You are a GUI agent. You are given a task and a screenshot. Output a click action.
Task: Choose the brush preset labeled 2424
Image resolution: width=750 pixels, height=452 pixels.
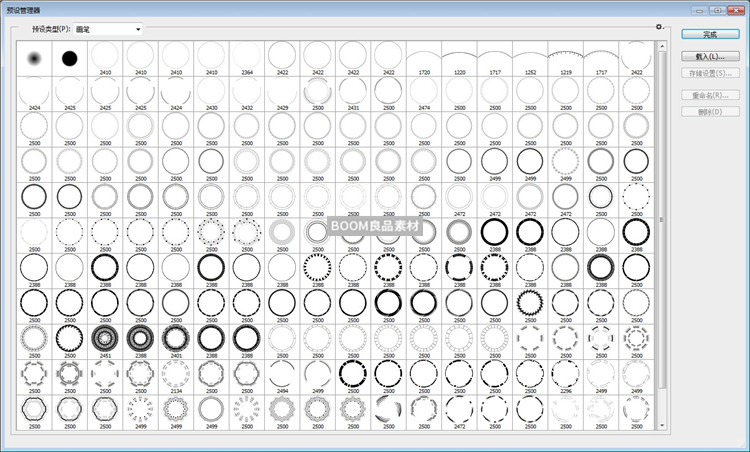click(35, 93)
